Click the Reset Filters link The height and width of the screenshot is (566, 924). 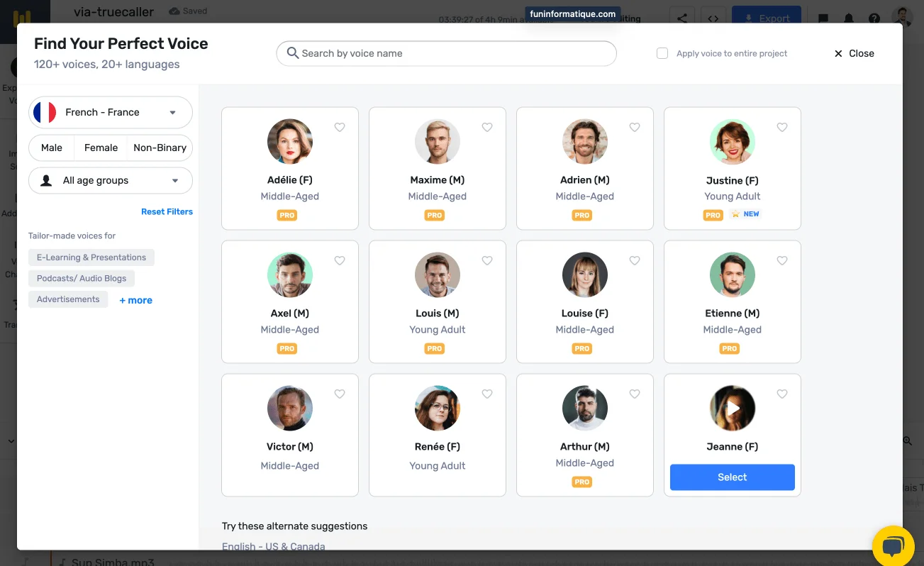pos(167,211)
